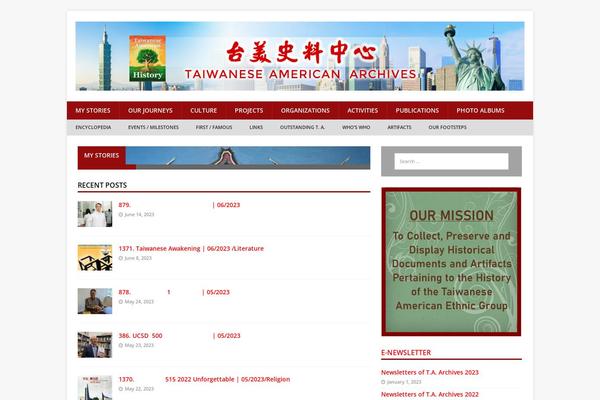The height and width of the screenshot is (400, 600).
Task: Click the June 8, 2023 date text
Action: click(138, 258)
